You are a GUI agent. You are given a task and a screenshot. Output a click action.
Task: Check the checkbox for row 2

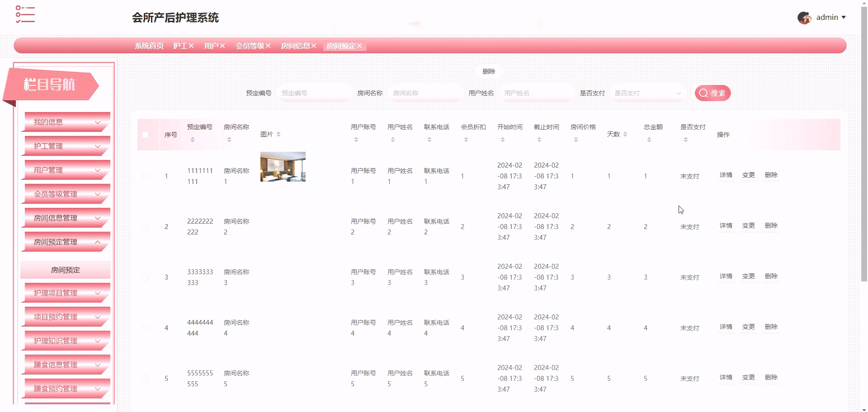click(x=145, y=227)
